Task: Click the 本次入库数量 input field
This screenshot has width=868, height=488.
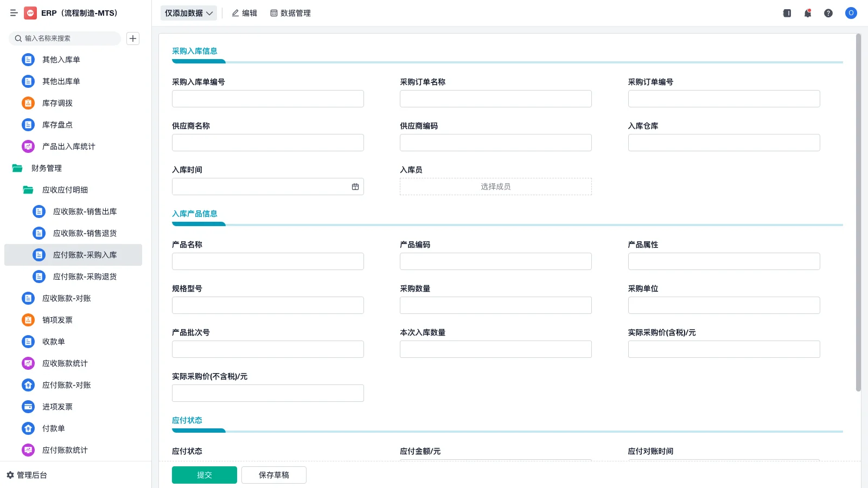Action: click(x=496, y=349)
